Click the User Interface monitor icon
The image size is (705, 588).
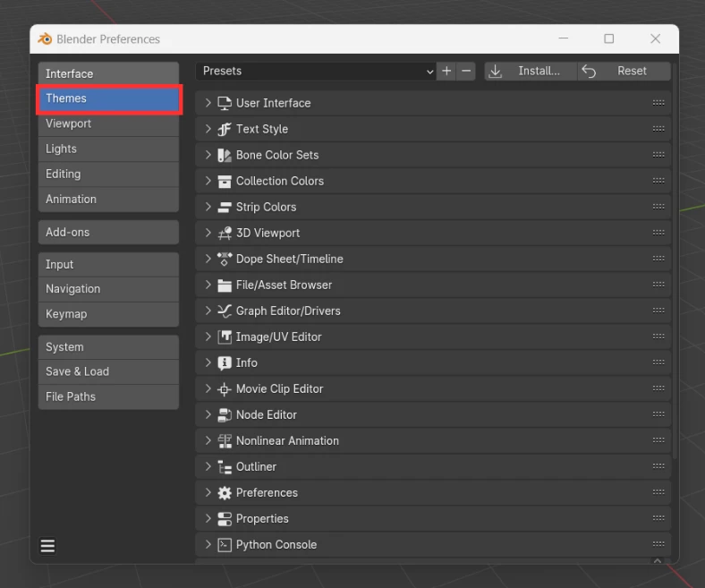(x=225, y=103)
